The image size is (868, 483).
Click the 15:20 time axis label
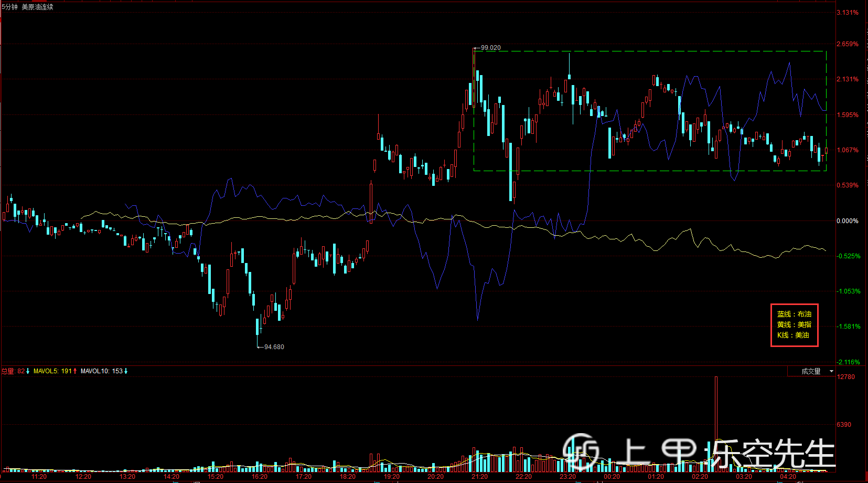[215, 477]
